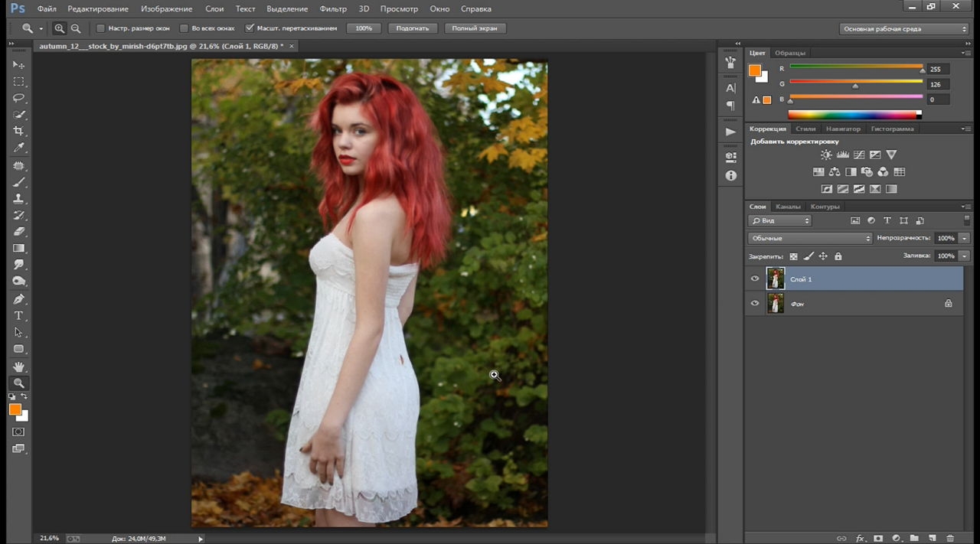Screen dimensions: 980x544
Task: Hide the Фон layer
Action: (755, 303)
